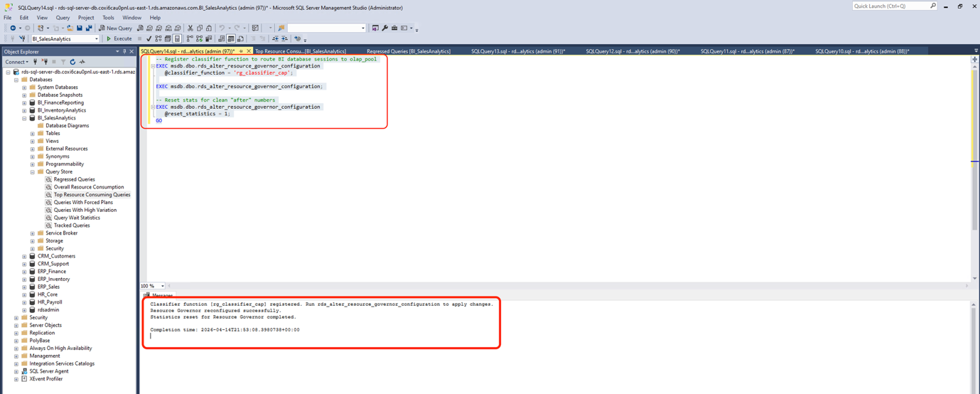Switch to the SQLQuery11.sql tab
This screenshot has width=980, height=394.
click(x=748, y=51)
